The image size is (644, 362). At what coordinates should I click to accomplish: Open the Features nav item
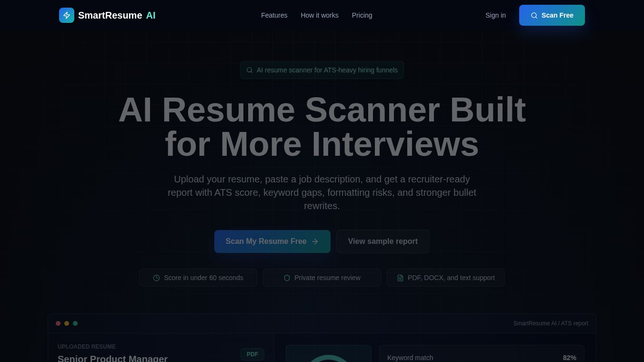coord(274,15)
